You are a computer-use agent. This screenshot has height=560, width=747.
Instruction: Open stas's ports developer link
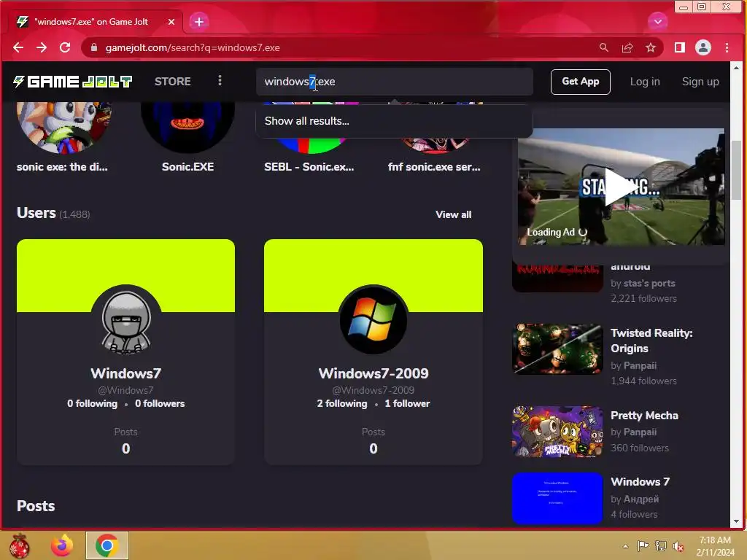(649, 284)
